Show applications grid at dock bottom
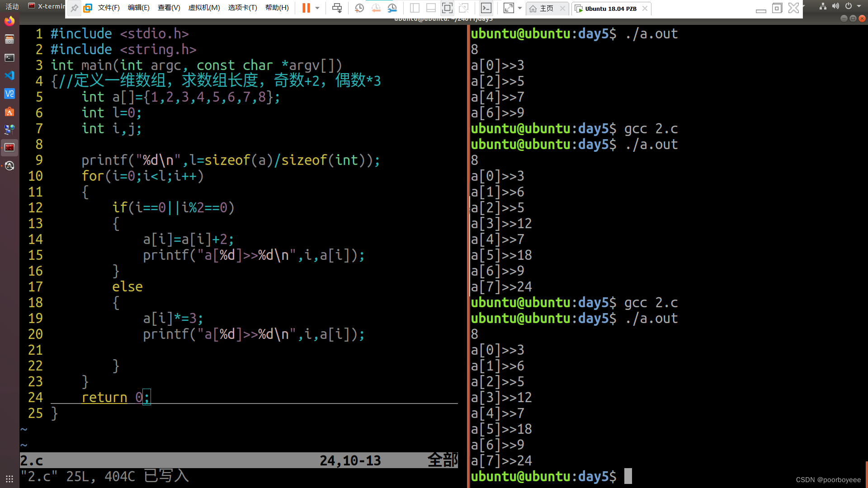Viewport: 868px width, 488px height. [x=9, y=479]
